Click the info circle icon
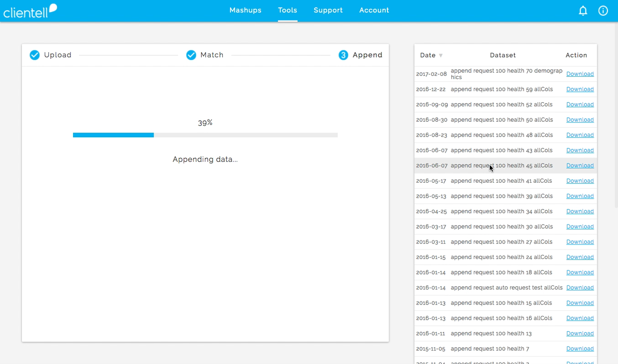 (x=603, y=11)
